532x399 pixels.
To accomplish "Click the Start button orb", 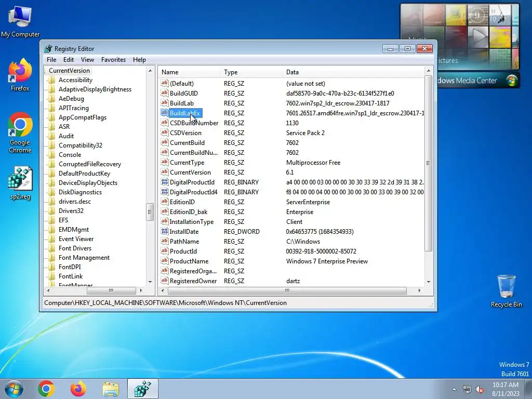I will [x=14, y=389].
